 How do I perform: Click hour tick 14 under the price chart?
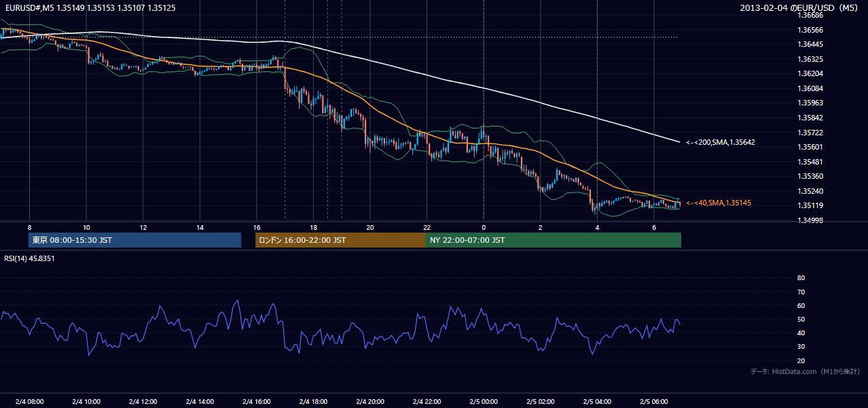click(x=200, y=227)
